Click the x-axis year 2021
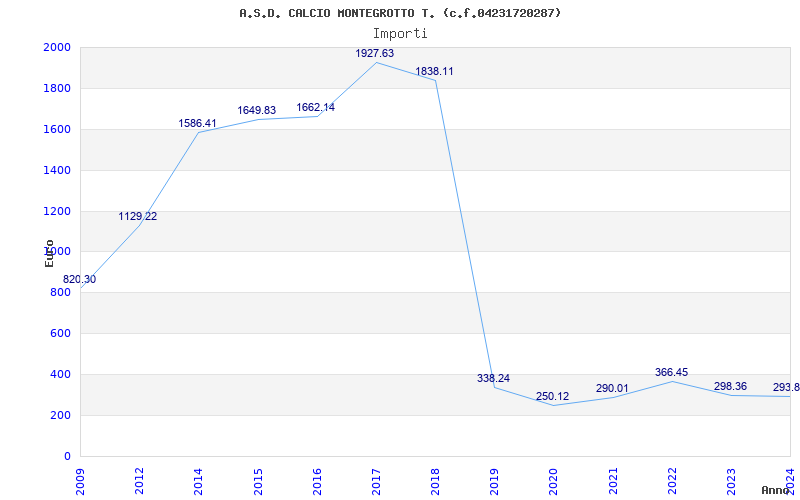 click(x=613, y=481)
